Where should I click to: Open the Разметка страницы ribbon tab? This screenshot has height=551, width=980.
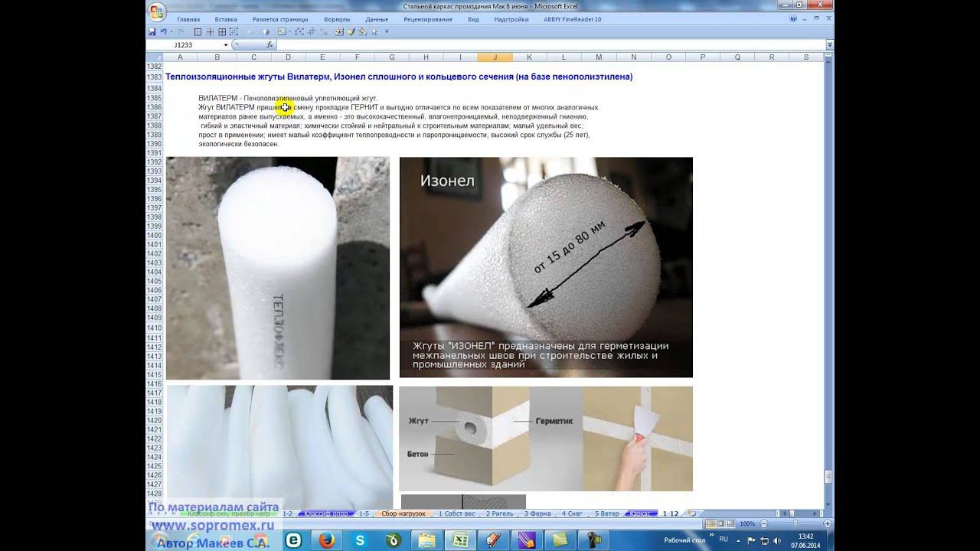[x=280, y=19]
